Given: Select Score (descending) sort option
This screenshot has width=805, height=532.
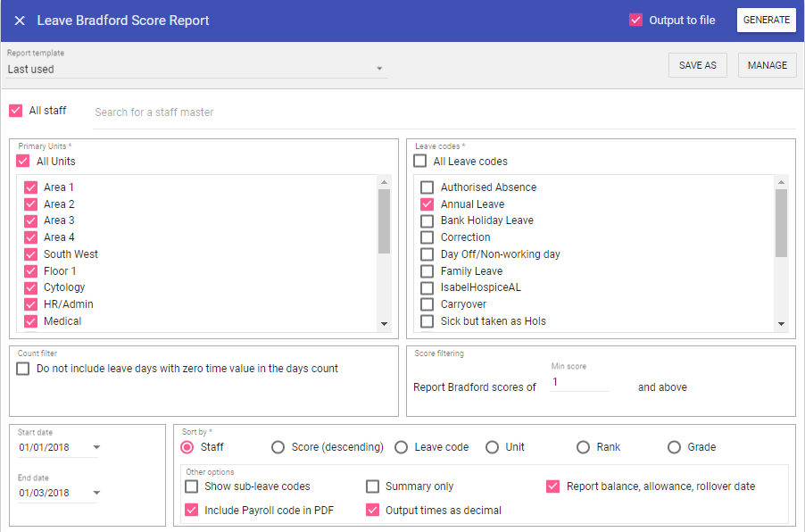Looking at the screenshot, I should [278, 447].
